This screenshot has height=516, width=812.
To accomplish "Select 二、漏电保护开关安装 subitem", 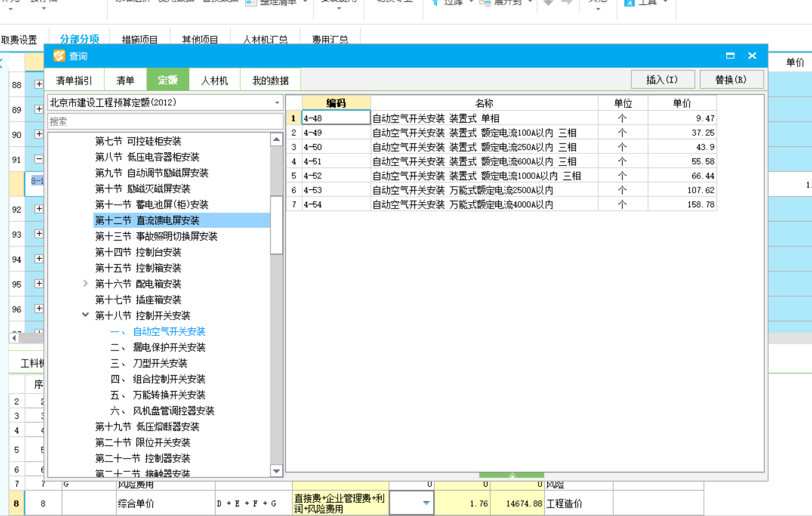I will tap(158, 347).
